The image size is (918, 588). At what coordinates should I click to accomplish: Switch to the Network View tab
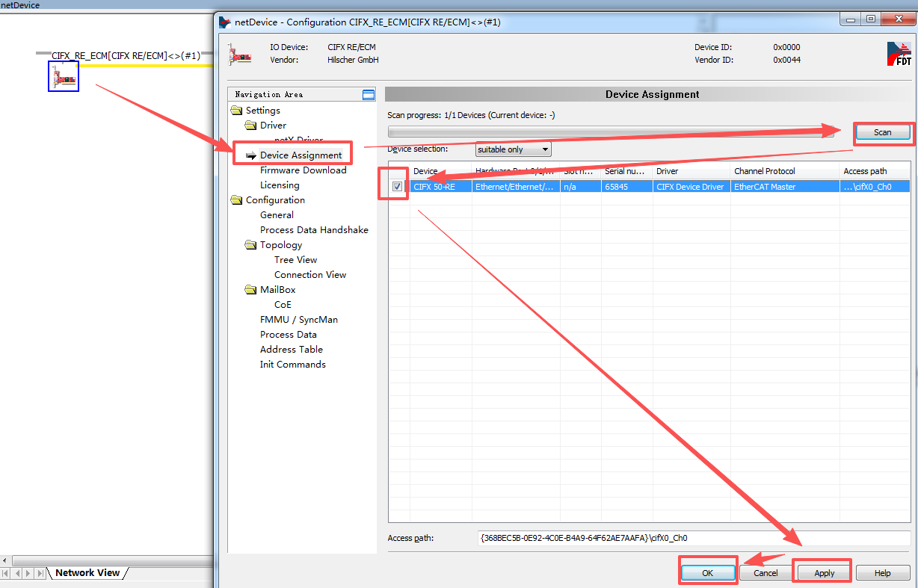[x=87, y=573]
